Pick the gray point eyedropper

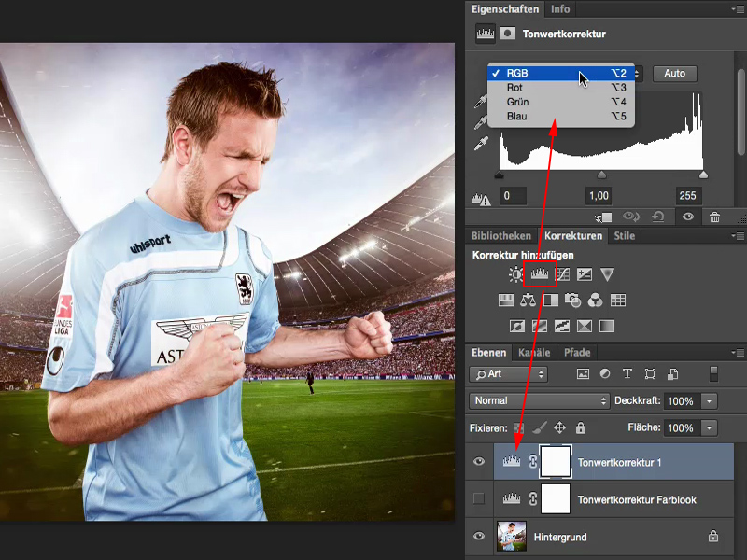coord(481,122)
